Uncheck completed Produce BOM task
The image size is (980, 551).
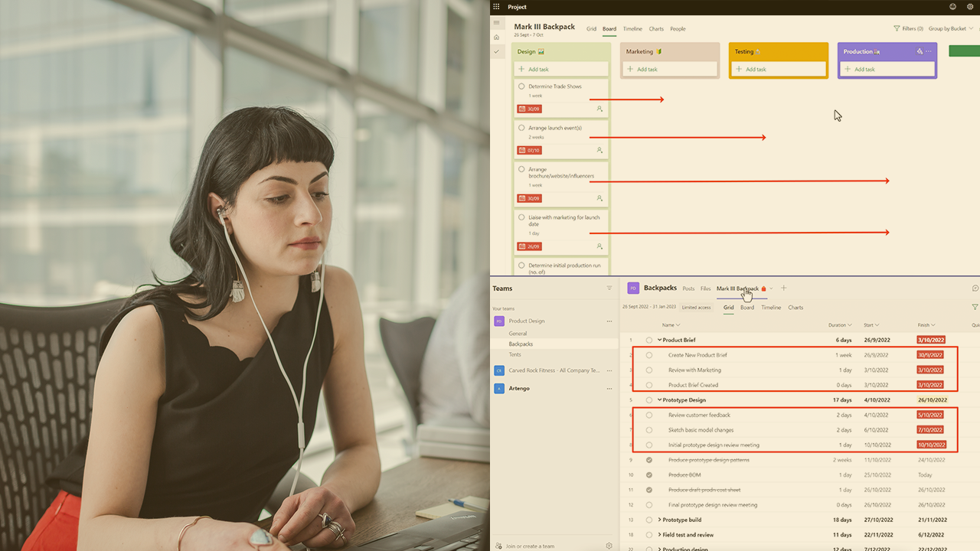649,475
